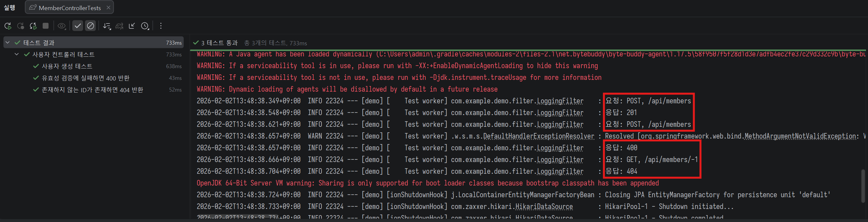Collapse the 사용자 컨트롤러 테스트 node
This screenshot has height=222, width=868.
pyautogui.click(x=17, y=54)
